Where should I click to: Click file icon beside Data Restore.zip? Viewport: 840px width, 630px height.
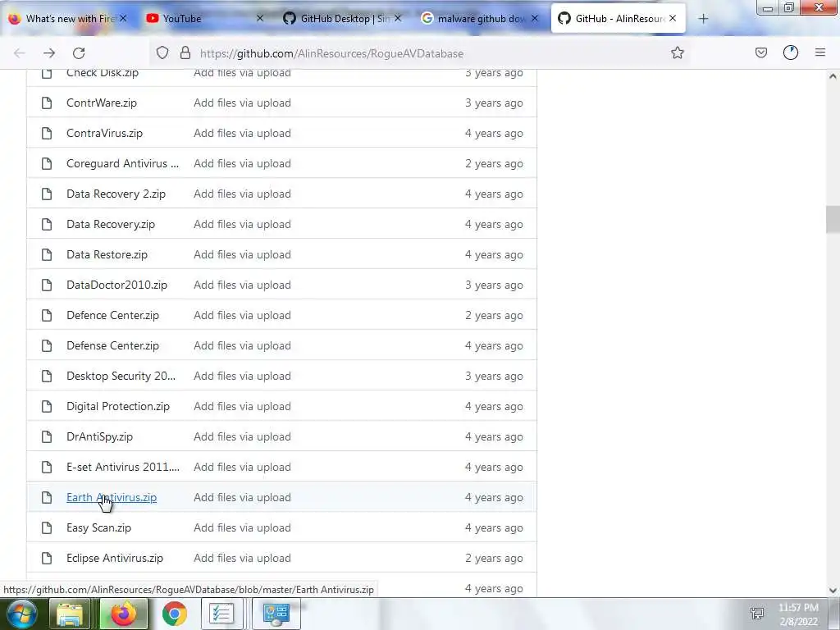pos(47,254)
